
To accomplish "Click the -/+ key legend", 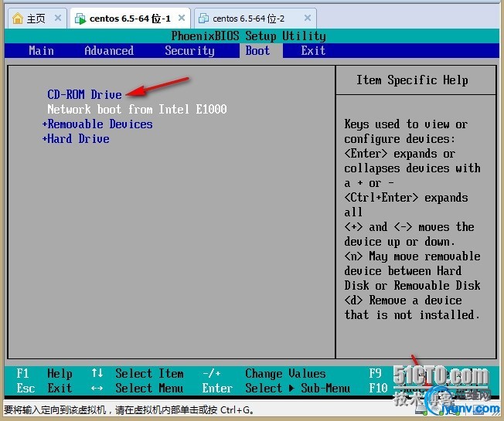I will (212, 373).
